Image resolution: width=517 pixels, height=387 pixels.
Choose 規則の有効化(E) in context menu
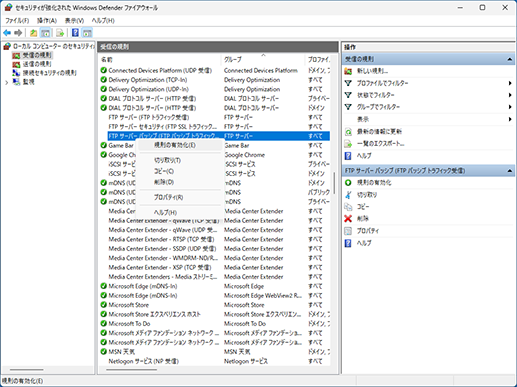point(179,145)
